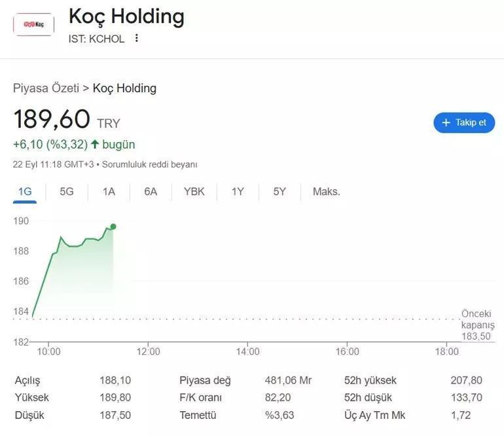The width and height of the screenshot is (504, 436).
Task: Click the 12:00 time axis marker
Action: (x=148, y=352)
